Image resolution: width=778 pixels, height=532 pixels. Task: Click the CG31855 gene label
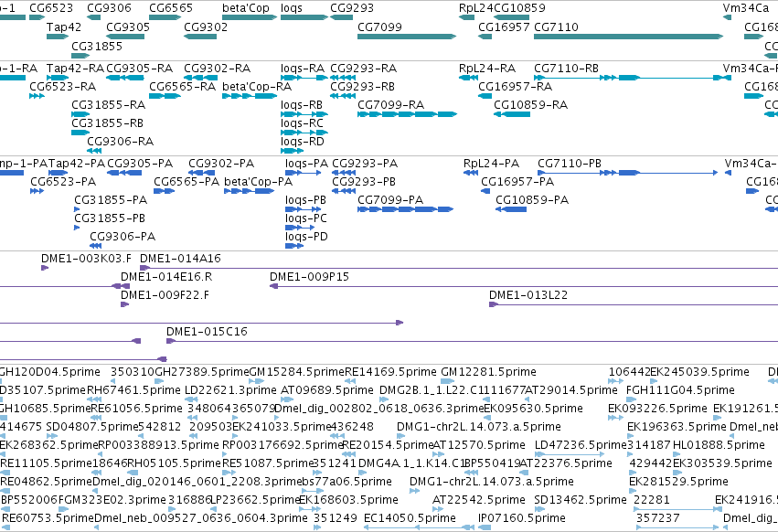tap(97, 46)
